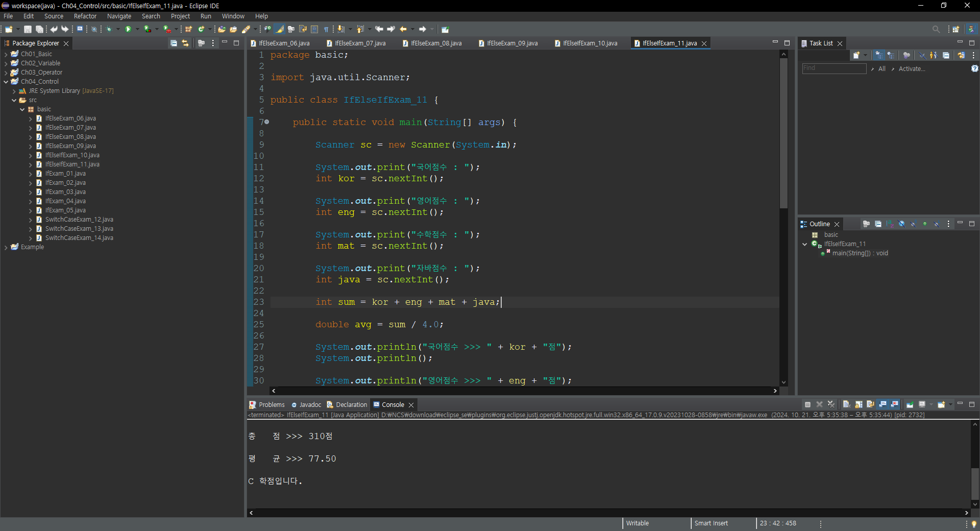980x531 pixels.
Task: Toggle Link with Editor in Package Explorer
Action: point(185,43)
